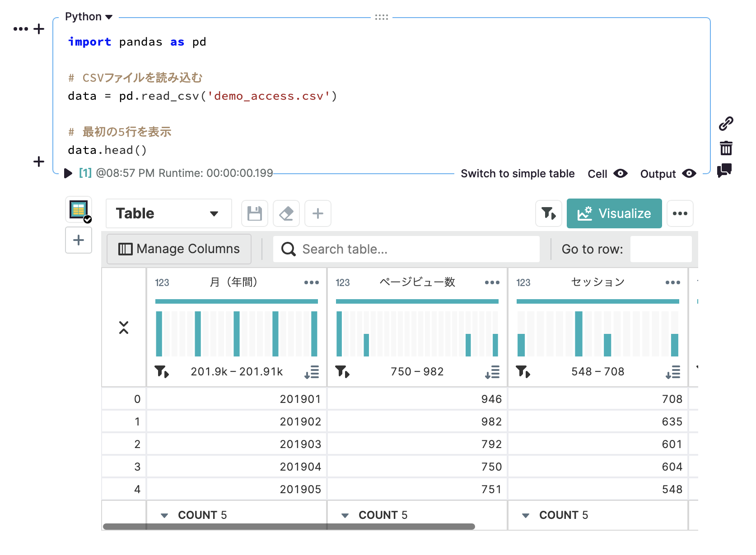Switch to simple table
The height and width of the screenshot is (555, 756).
pyautogui.click(x=518, y=173)
